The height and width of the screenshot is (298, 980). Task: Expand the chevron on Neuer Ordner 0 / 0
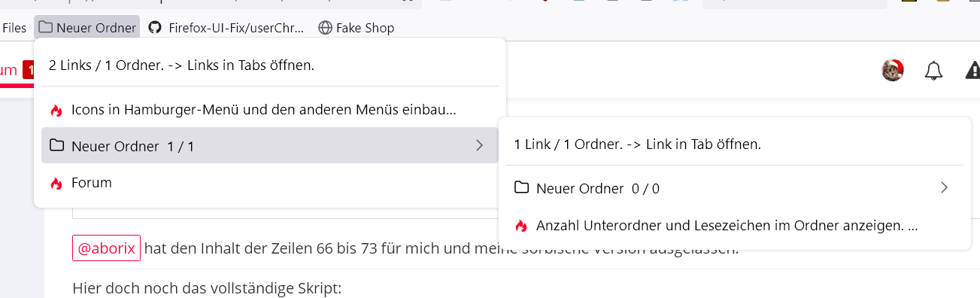[945, 187]
